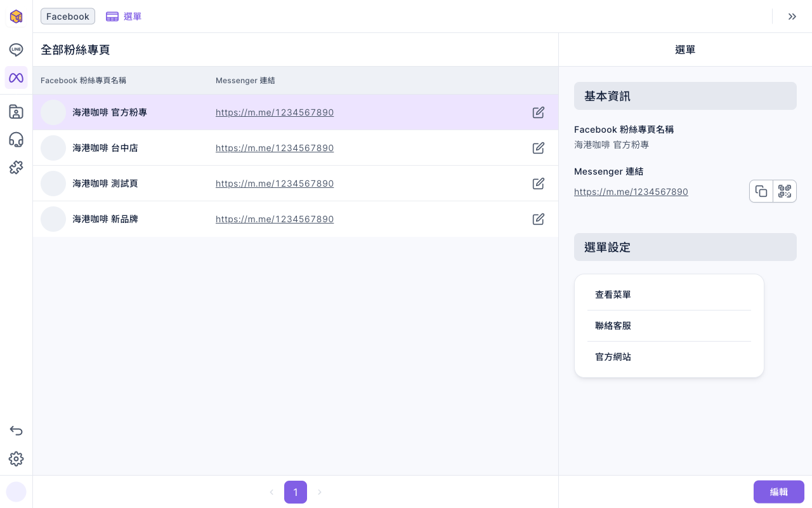Click the 基本資訊 section header
Image resolution: width=812 pixels, height=508 pixels.
point(685,96)
